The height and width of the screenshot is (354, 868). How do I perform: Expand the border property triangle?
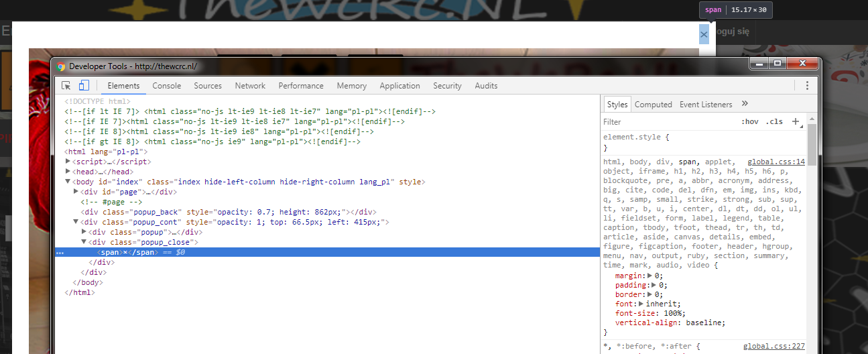click(x=649, y=294)
